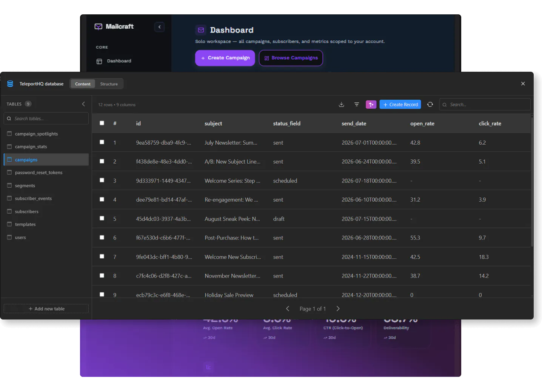Click the templates table icon
The width and height of the screenshot is (542, 392).
click(x=9, y=224)
